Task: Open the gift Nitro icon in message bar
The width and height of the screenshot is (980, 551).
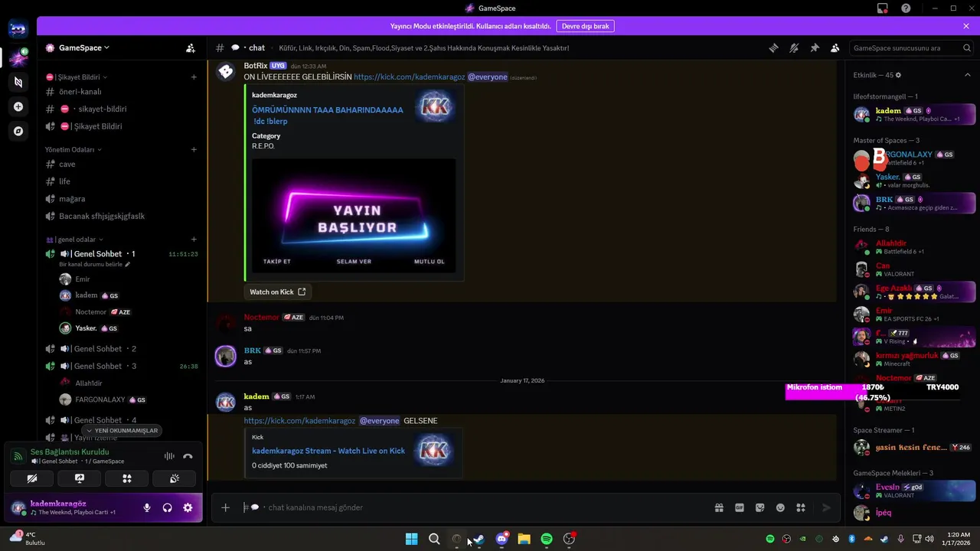Action: [x=719, y=507]
